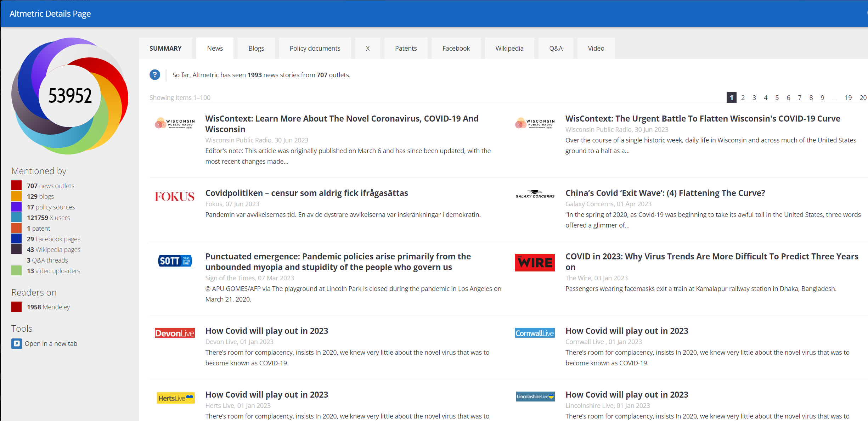
Task: Click the CornwallLive outlet logo
Action: click(535, 333)
